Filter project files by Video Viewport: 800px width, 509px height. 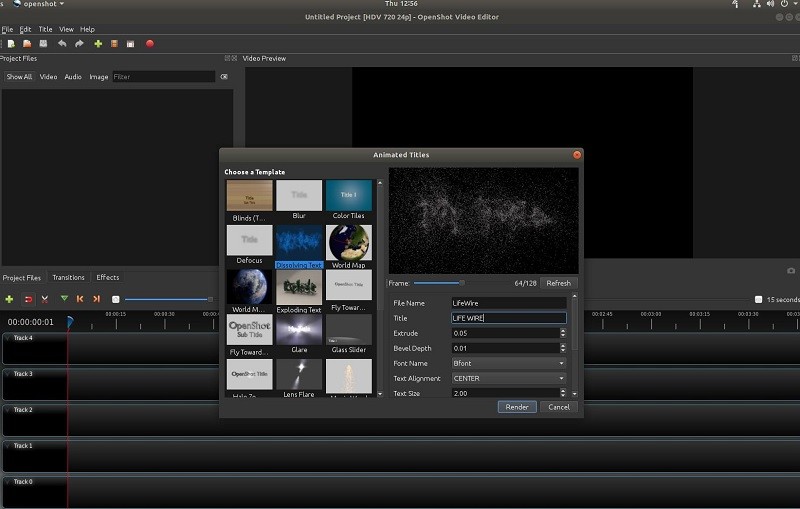pos(48,77)
